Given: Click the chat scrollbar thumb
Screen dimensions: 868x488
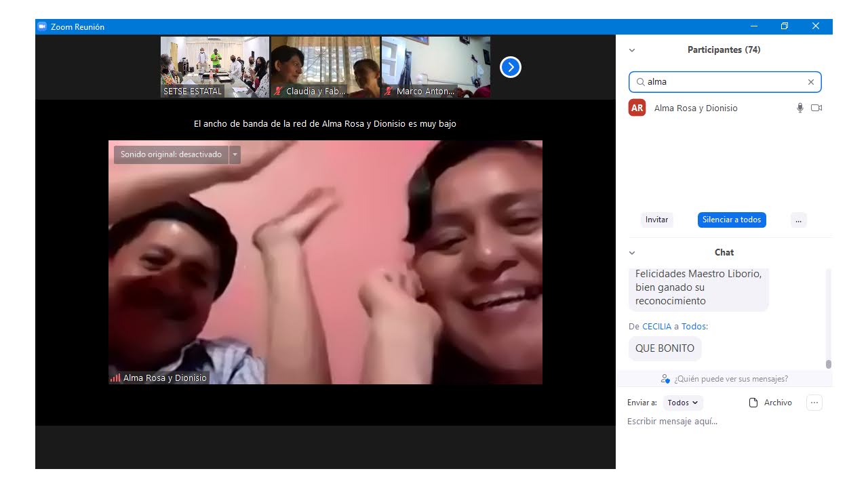Looking at the screenshot, I should coord(828,364).
